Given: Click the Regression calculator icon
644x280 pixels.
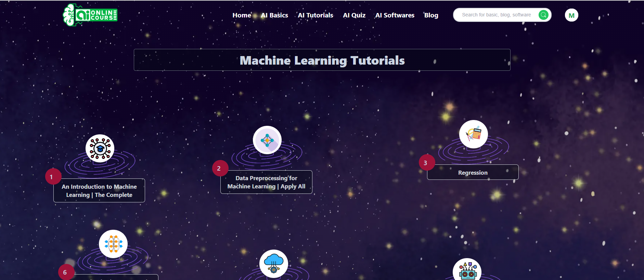Looking at the screenshot, I should tap(474, 134).
